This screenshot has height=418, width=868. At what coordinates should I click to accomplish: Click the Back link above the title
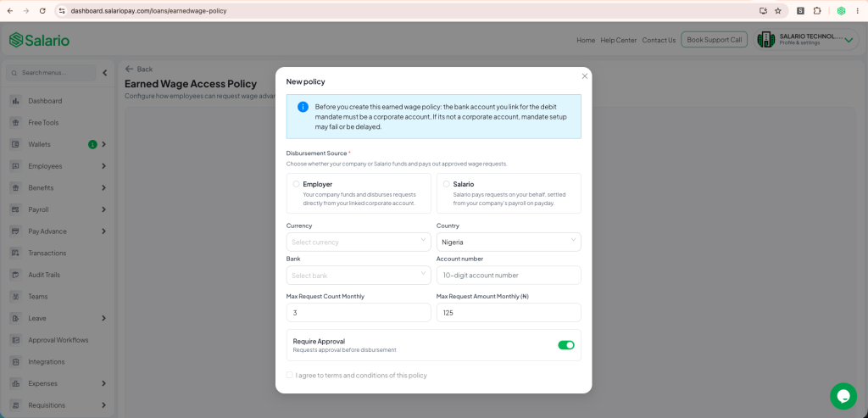pyautogui.click(x=138, y=70)
